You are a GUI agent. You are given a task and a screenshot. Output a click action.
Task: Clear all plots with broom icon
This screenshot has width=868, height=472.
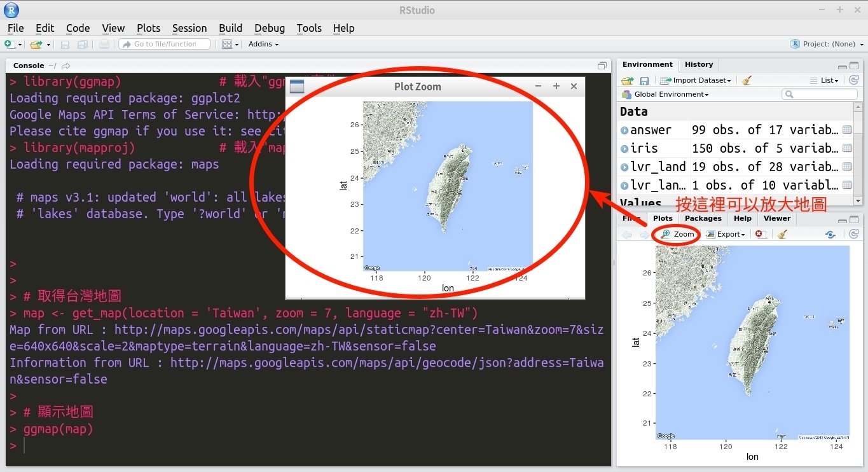[x=782, y=234]
